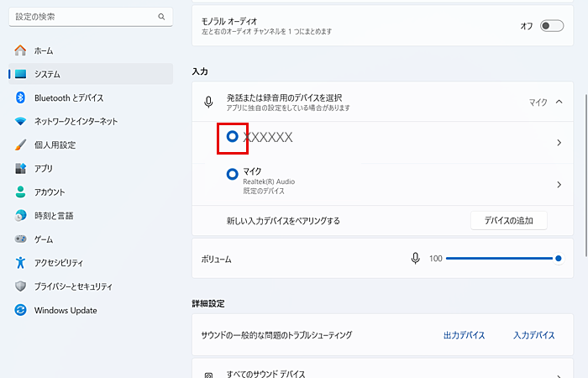Click the 個人用設定 paintbrush icon
Viewport: 588px width, 378px height.
20,144
